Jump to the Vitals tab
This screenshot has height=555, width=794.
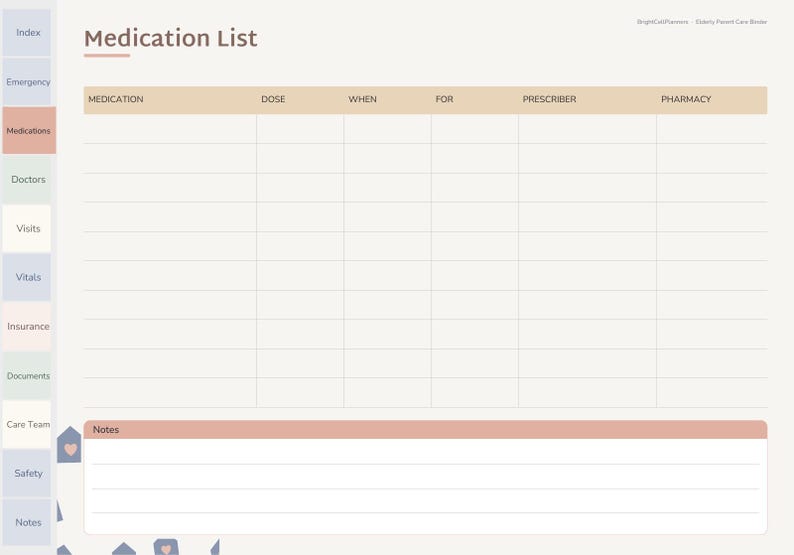[x=27, y=278]
